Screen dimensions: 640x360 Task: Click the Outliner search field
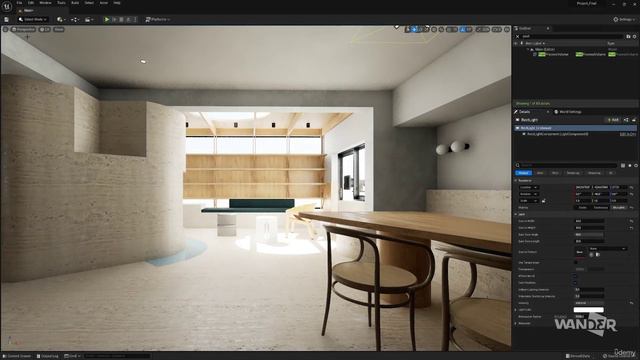coord(571,36)
